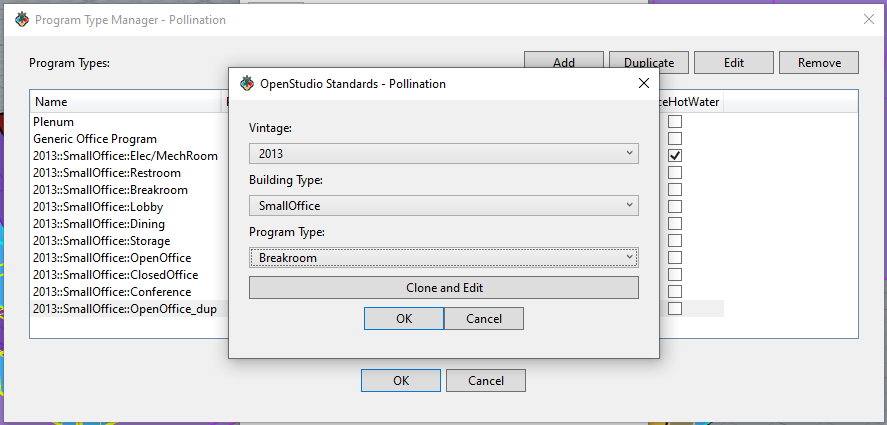Confirm with OK in OpenStudio Standards dialog
Image resolution: width=887 pixels, height=425 pixels.
(404, 319)
